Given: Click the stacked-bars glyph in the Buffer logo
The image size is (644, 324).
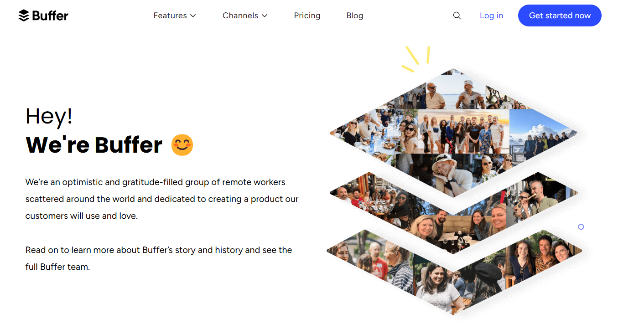Looking at the screenshot, I should 23,15.
